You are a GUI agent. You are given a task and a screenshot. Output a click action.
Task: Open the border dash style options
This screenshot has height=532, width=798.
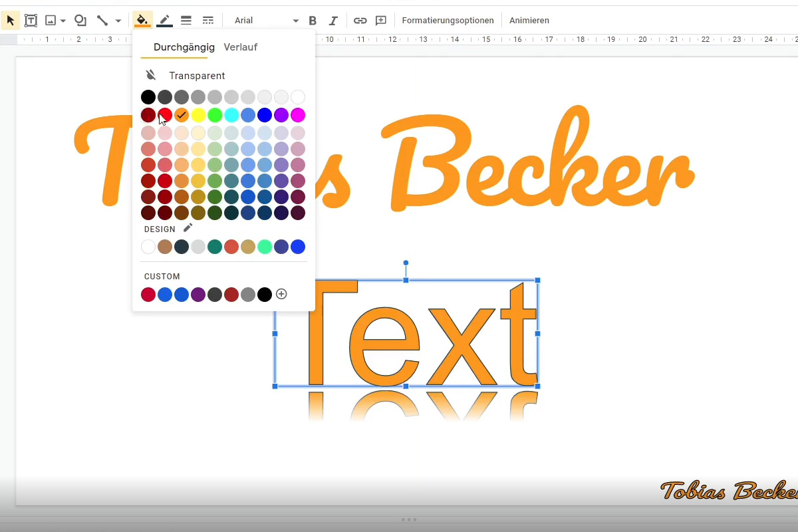point(207,21)
